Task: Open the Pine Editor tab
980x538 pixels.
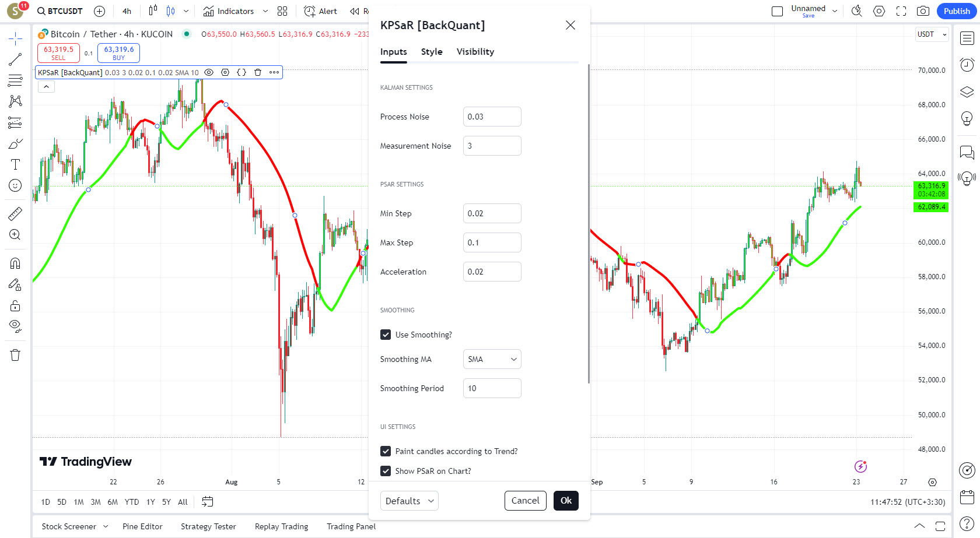Action: tap(142, 526)
